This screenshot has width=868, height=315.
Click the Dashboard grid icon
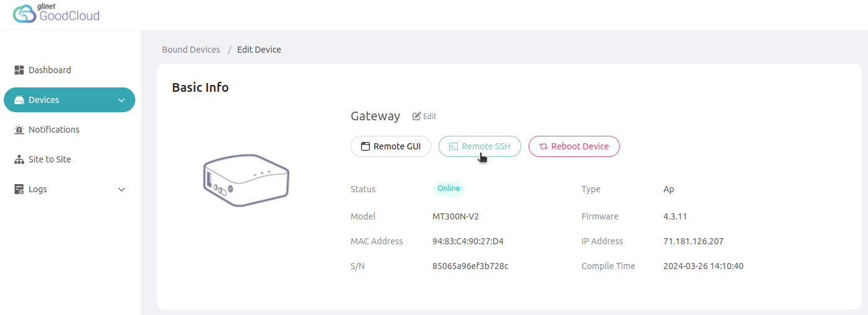point(19,70)
